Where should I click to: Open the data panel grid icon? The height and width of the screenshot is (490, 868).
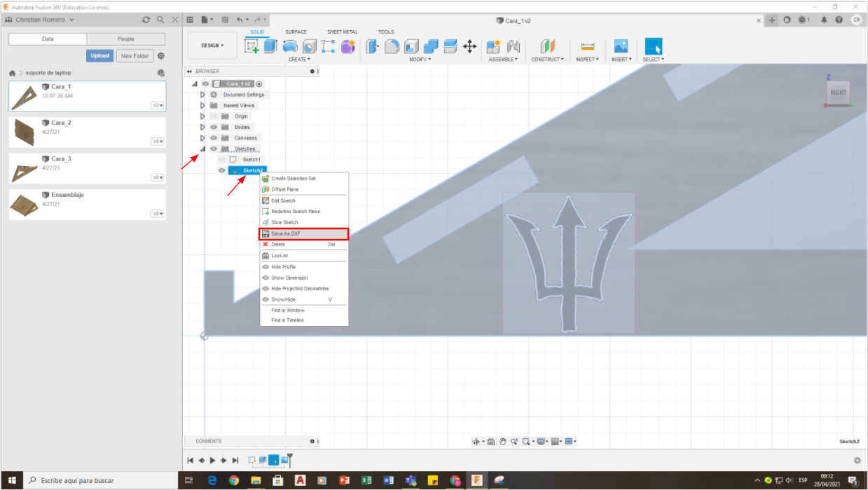click(x=190, y=20)
